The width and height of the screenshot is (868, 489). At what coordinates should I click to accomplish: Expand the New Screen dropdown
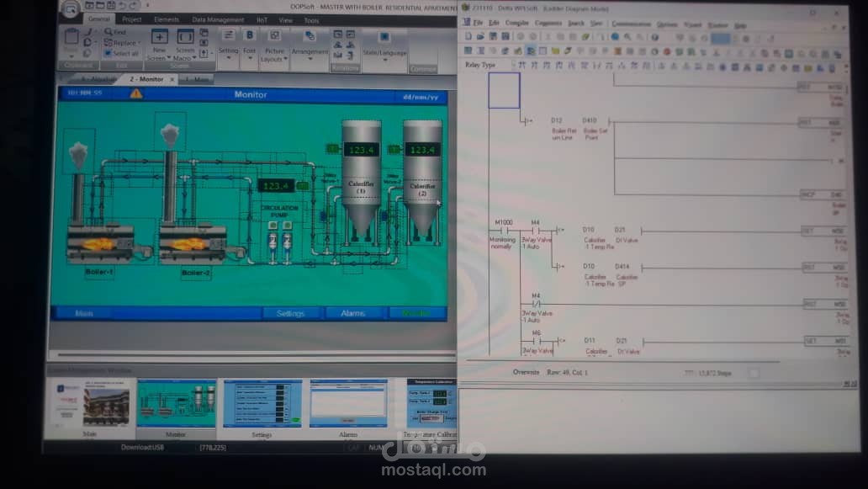pos(167,58)
